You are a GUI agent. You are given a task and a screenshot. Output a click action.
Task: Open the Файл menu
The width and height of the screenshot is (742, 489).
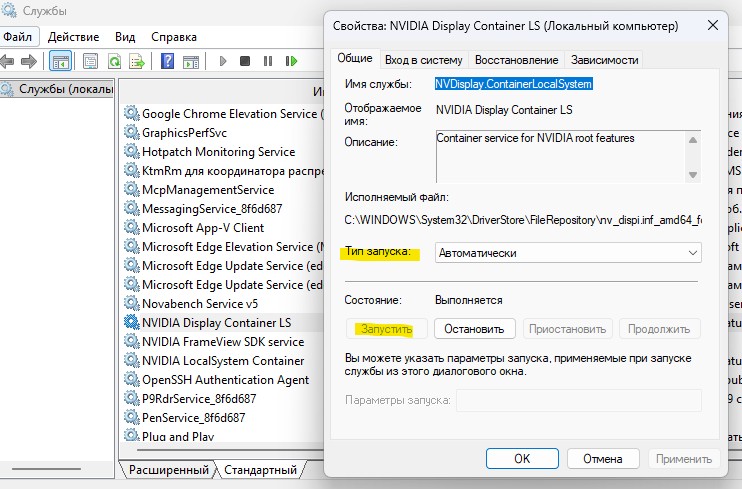tap(18, 36)
